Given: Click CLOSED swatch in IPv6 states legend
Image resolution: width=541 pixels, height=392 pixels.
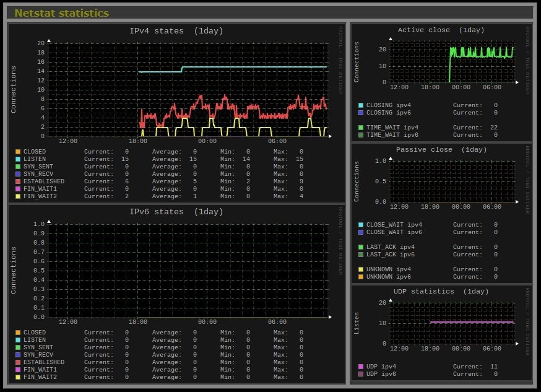Looking at the screenshot, I should pyautogui.click(x=19, y=333).
